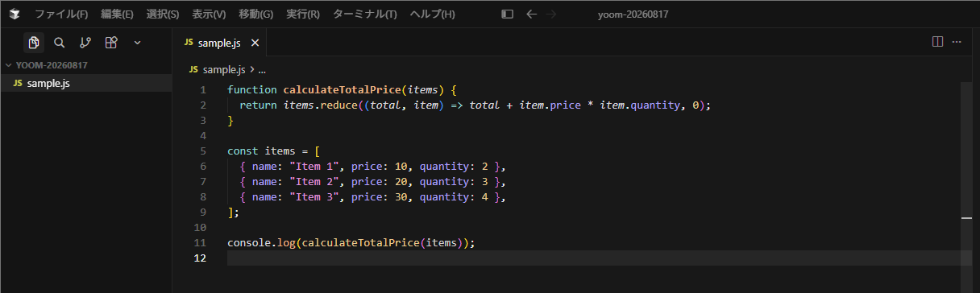Image resolution: width=980 pixels, height=293 pixels.
Task: Click the word "function" on line 1
Action: [x=252, y=90]
